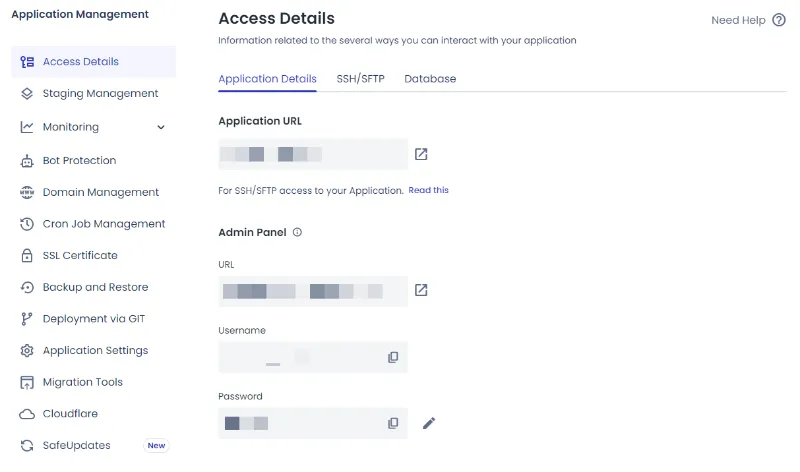800x472 pixels.
Task: Open Application Settings section
Action: tap(93, 351)
